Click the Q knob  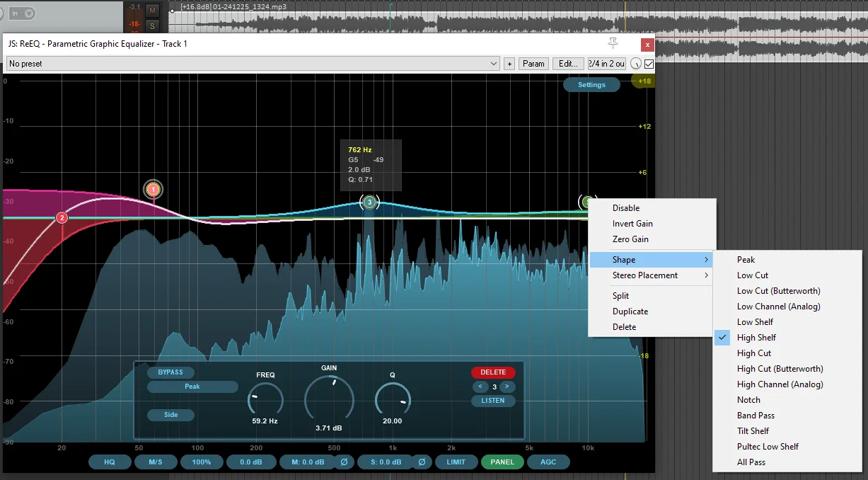(393, 400)
